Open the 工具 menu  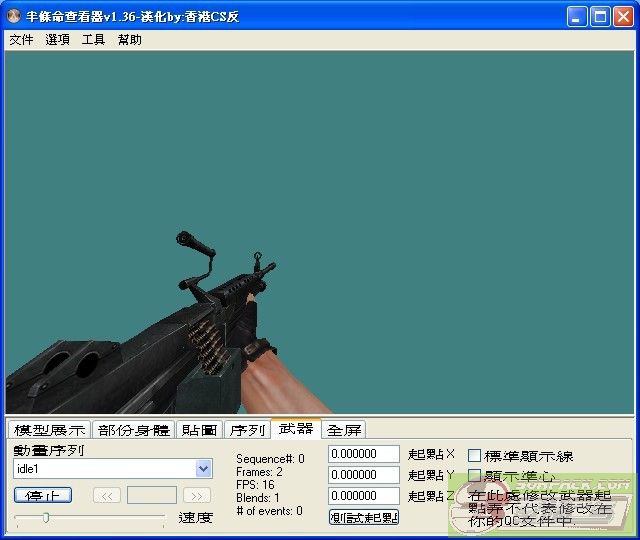point(93,40)
